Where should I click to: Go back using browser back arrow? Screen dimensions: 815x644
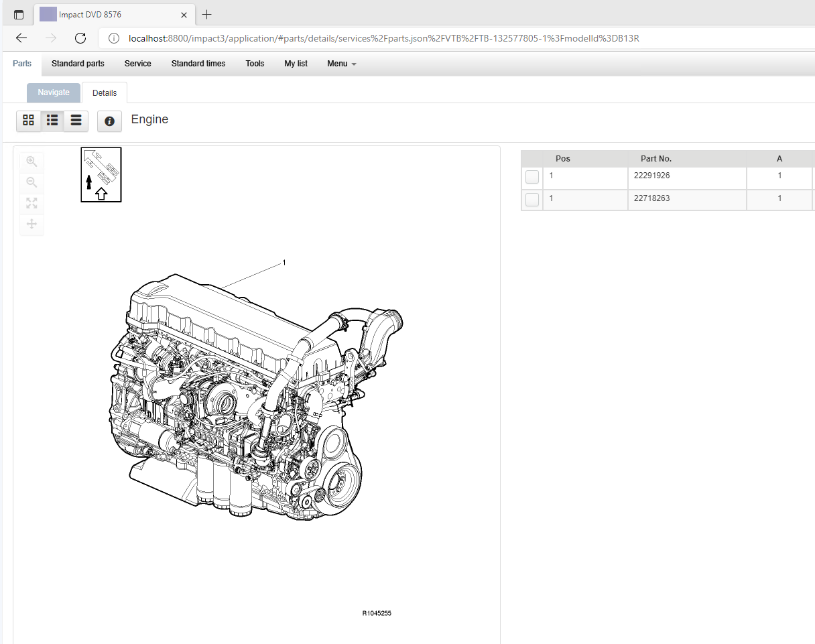click(x=21, y=38)
